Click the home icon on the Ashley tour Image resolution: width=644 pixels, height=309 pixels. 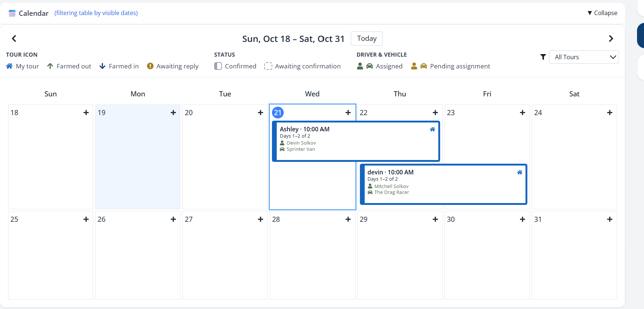point(432,129)
